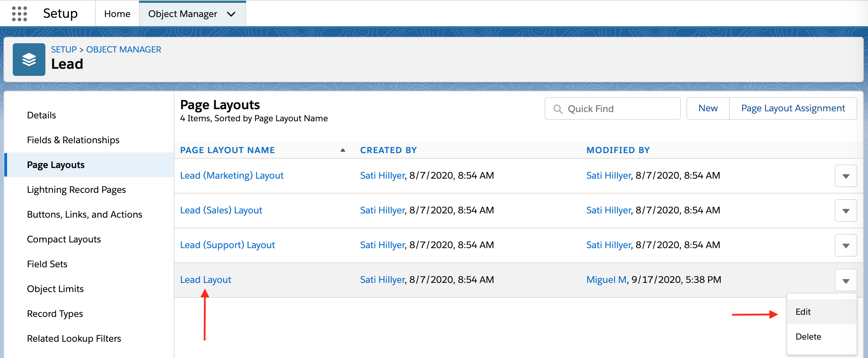
Task: Focus the Quick Find search field
Action: (x=612, y=108)
